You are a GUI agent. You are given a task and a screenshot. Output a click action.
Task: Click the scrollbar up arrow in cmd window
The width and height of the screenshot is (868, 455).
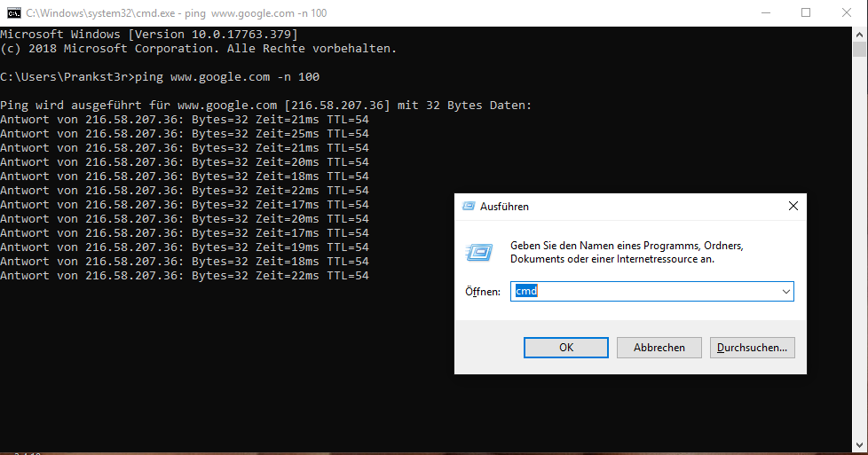(859, 34)
